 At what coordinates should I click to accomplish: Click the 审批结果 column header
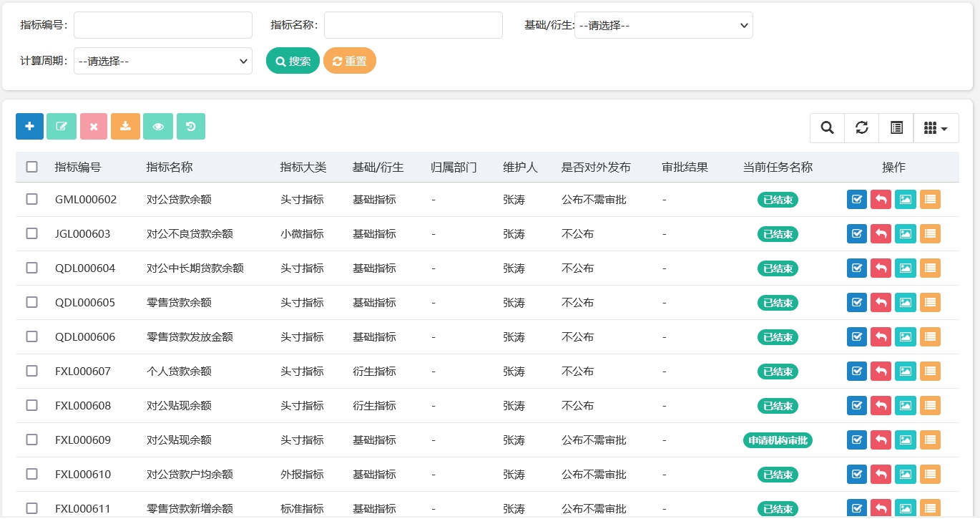coord(685,168)
